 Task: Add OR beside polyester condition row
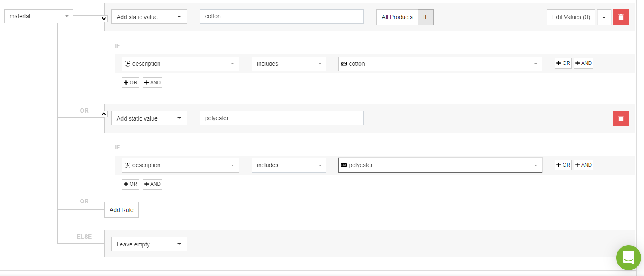pyautogui.click(x=563, y=165)
